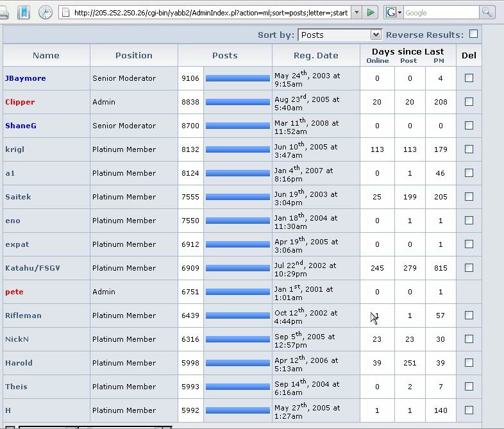Screen dimensions: 504x429
Task: Click the Google search engine icon
Action: tap(393, 12)
